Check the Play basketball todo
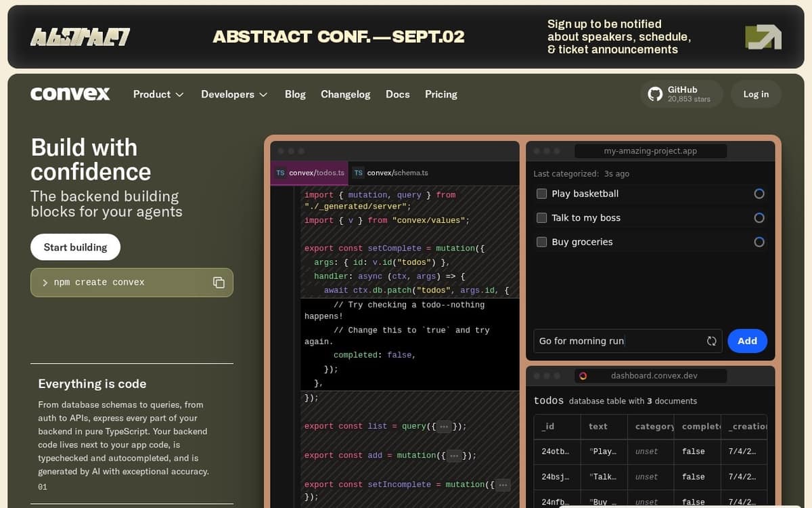812x508 pixels. [541, 194]
